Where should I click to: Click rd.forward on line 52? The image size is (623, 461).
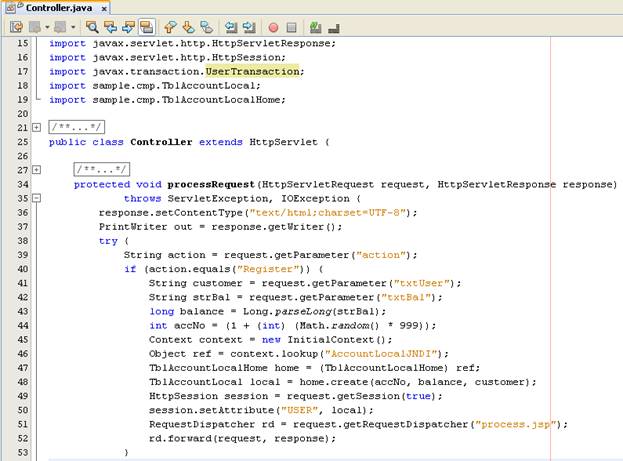click(180, 438)
